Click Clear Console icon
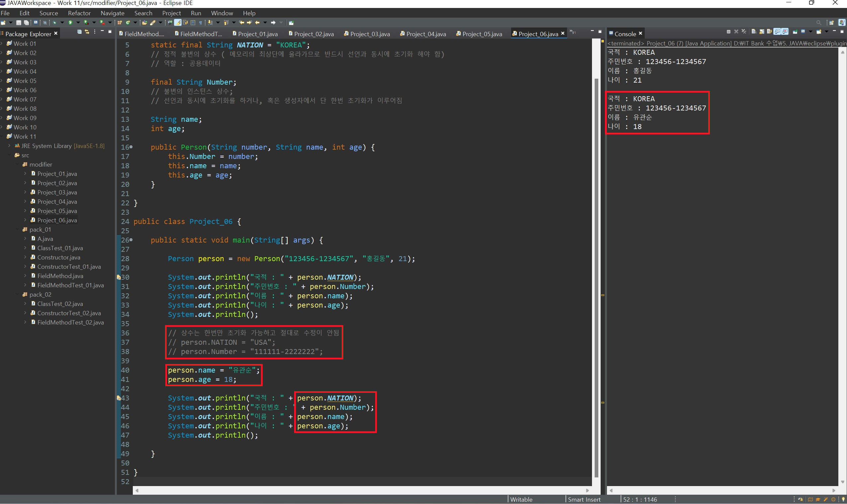 (754, 32)
